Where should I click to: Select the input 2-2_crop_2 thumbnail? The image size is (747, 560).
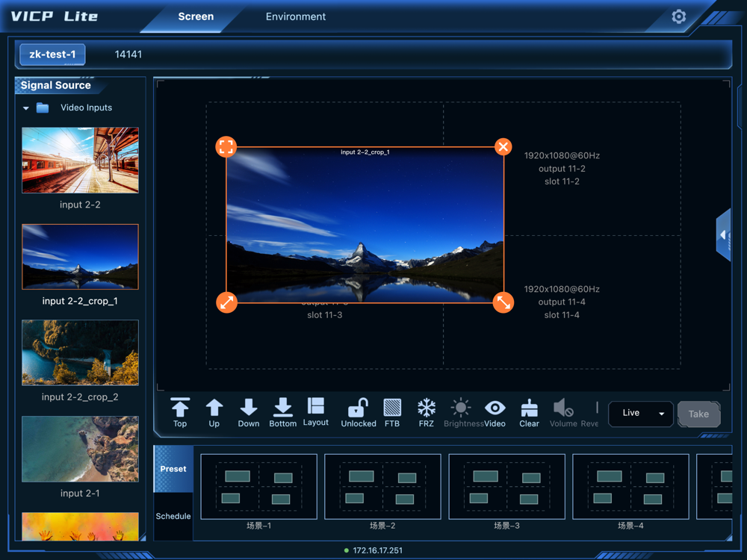pyautogui.click(x=80, y=352)
